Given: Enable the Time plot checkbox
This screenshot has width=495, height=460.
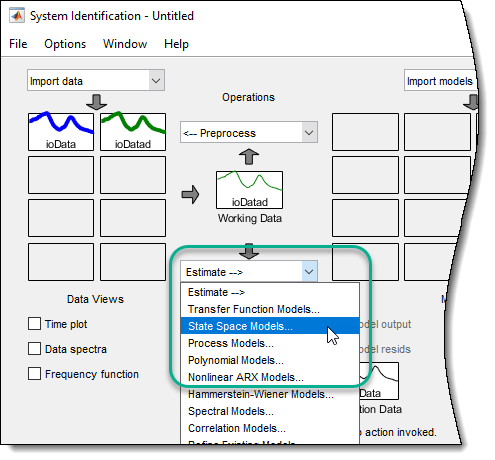Looking at the screenshot, I should pos(34,324).
